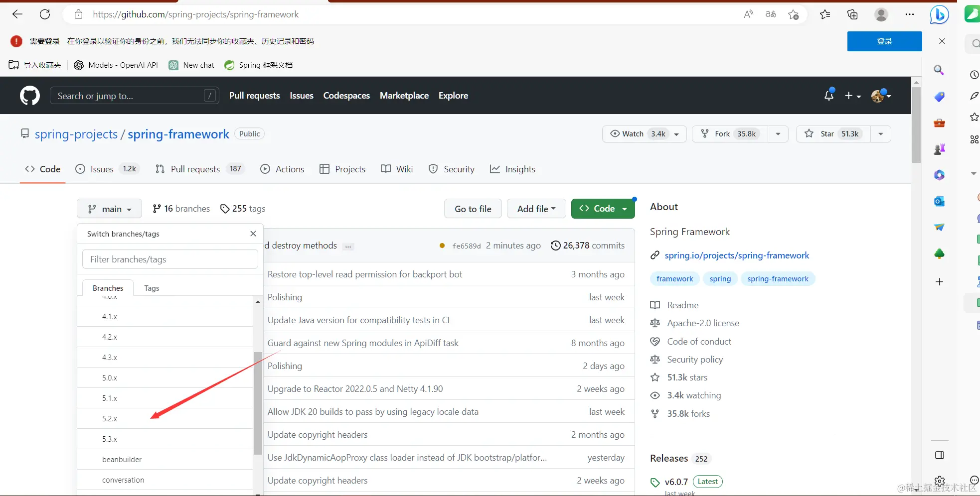Screen dimensions: 980x496
Task: Expand the commit message ellipsis button
Action: [x=348, y=246]
